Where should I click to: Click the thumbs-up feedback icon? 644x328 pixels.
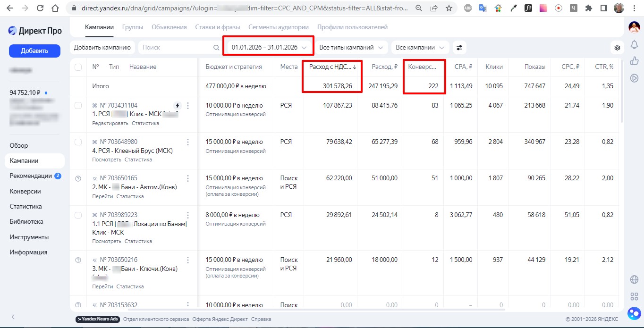(x=634, y=61)
